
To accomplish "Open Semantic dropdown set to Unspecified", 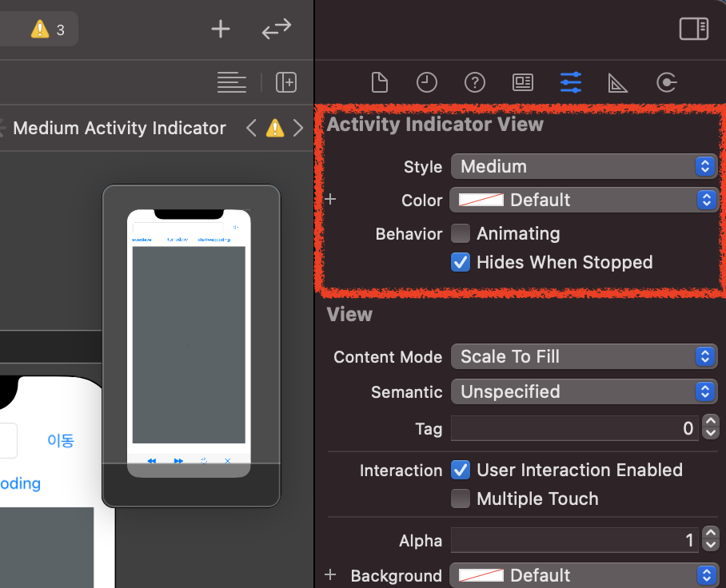I will point(584,391).
